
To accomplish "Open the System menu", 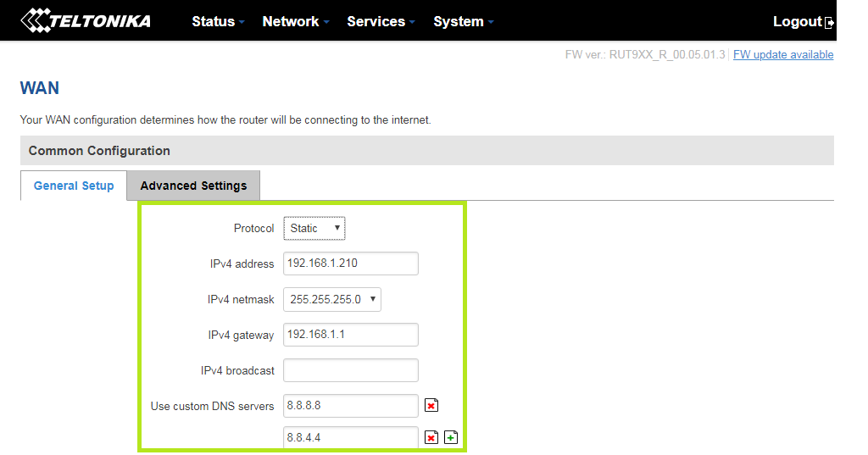I will pos(463,21).
